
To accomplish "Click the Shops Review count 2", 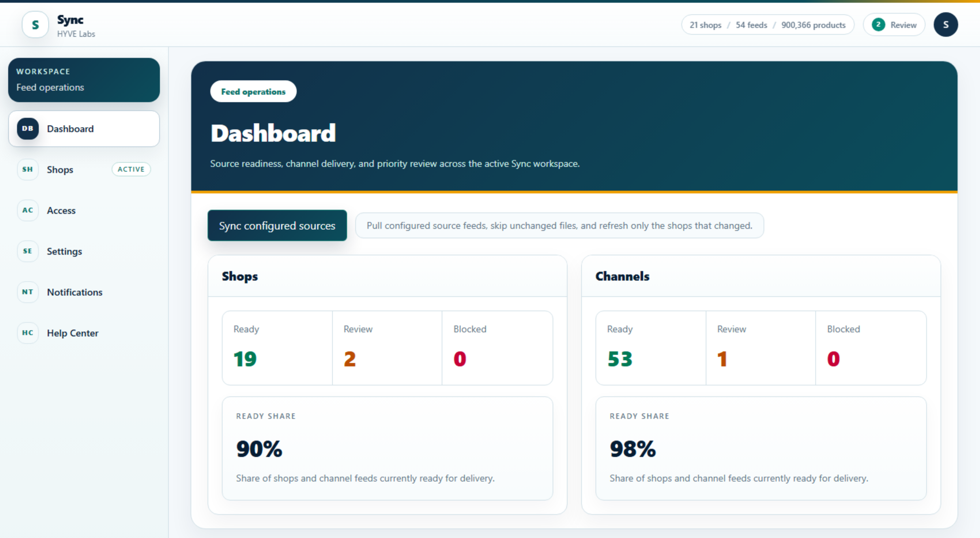I will click(349, 359).
